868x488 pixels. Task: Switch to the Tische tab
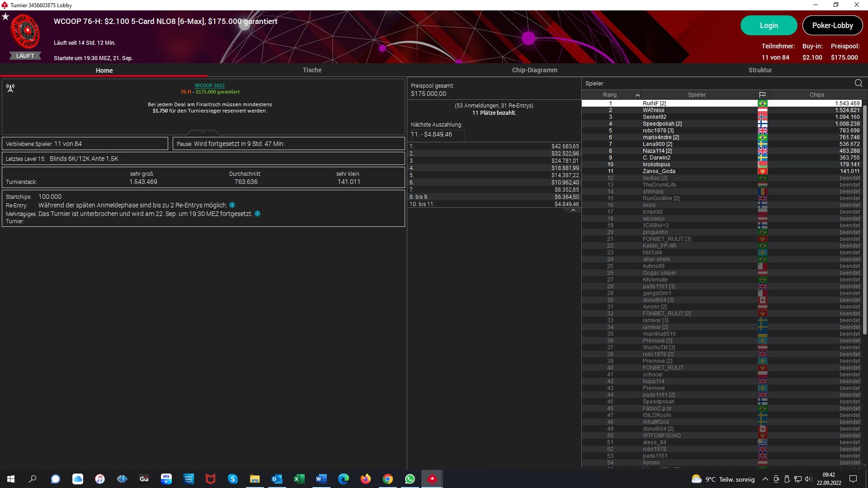[x=312, y=70]
